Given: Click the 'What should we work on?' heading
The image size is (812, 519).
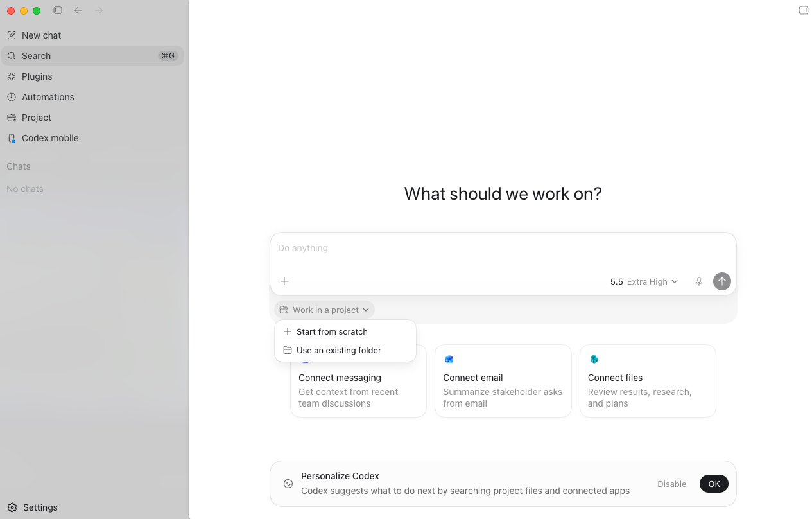Looking at the screenshot, I should point(503,193).
